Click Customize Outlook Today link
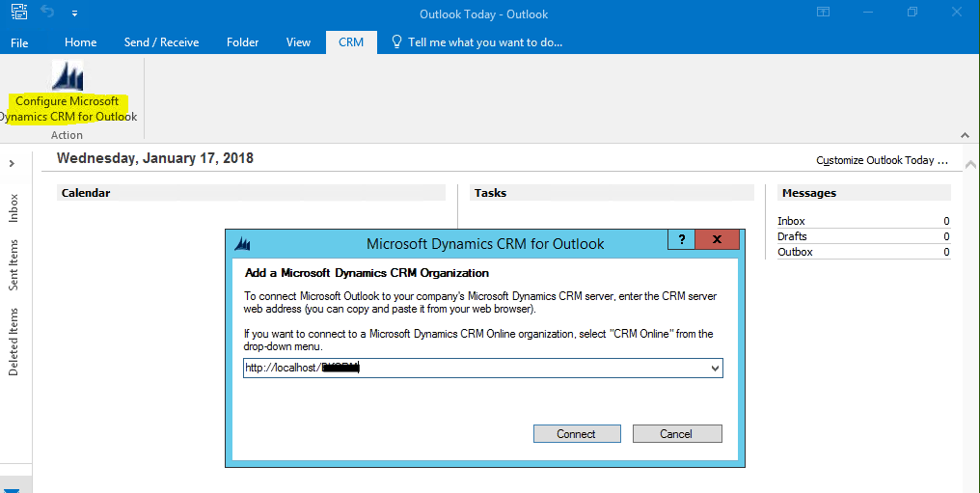This screenshot has width=980, height=493. tap(882, 160)
